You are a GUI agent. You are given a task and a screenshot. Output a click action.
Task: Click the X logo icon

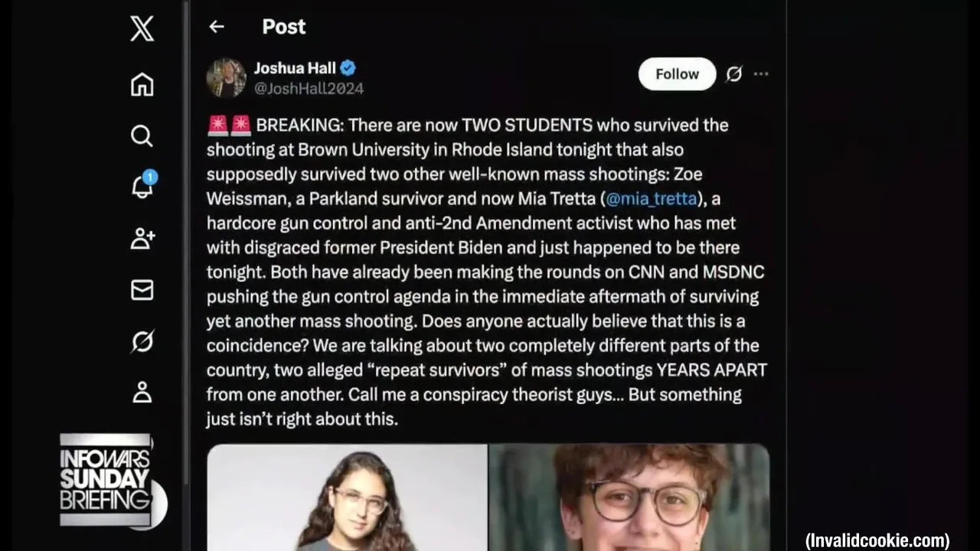(x=142, y=29)
